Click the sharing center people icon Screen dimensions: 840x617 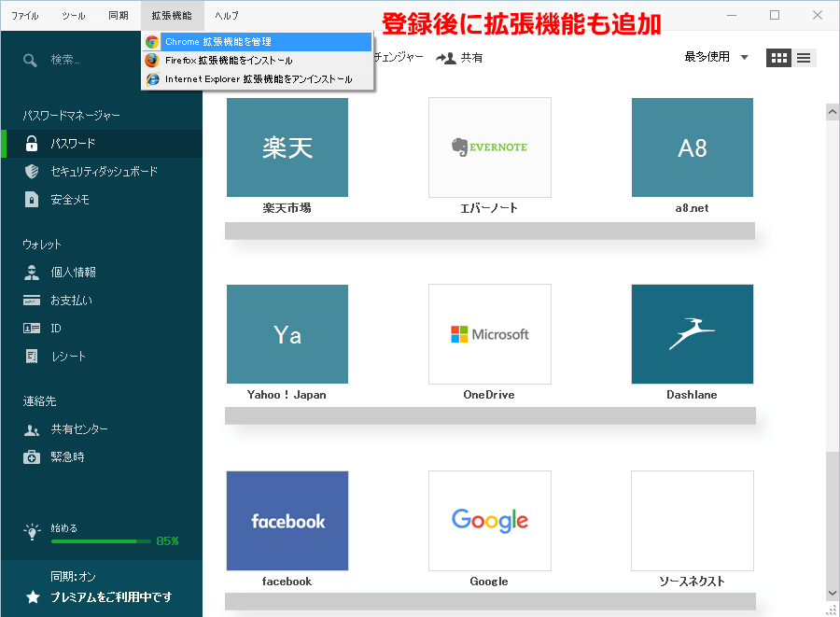pyautogui.click(x=32, y=429)
